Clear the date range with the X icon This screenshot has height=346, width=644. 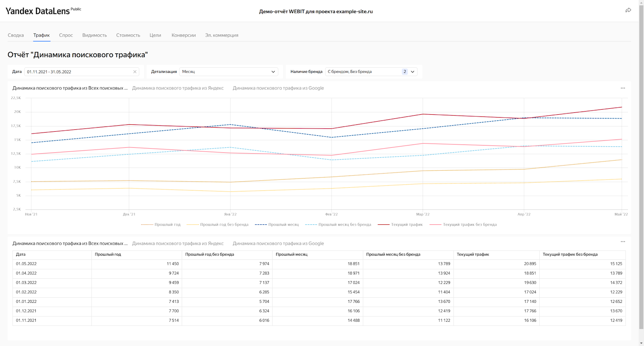click(135, 72)
